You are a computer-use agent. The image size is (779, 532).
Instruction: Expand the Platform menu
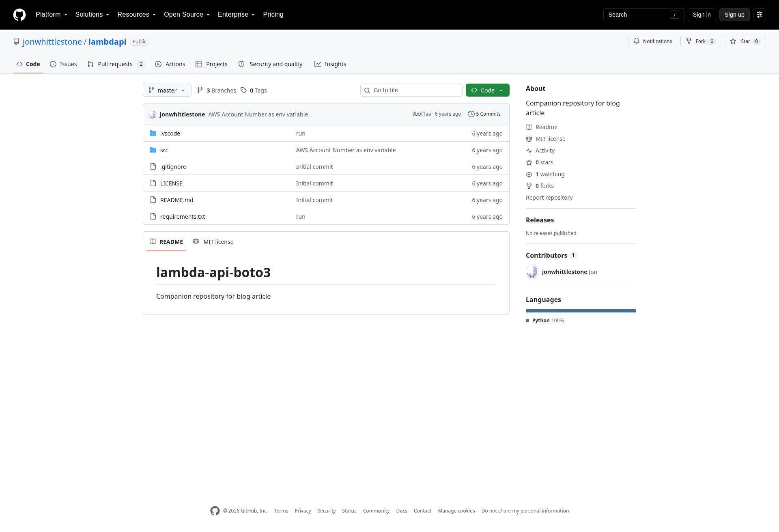(52, 15)
